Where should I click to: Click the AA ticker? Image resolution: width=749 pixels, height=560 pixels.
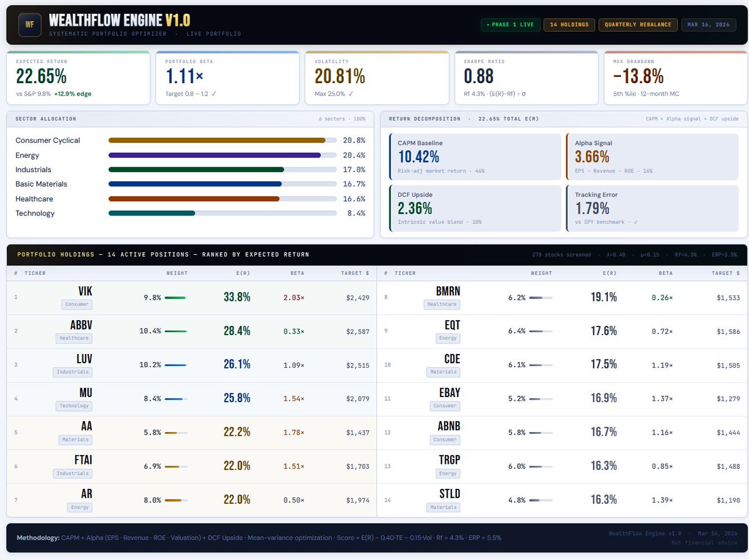coord(87,426)
